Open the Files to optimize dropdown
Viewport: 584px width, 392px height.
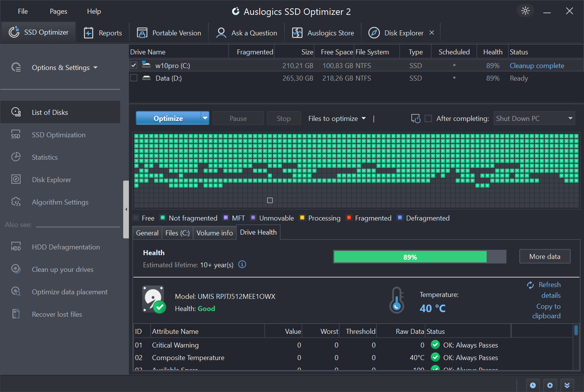pyautogui.click(x=336, y=118)
